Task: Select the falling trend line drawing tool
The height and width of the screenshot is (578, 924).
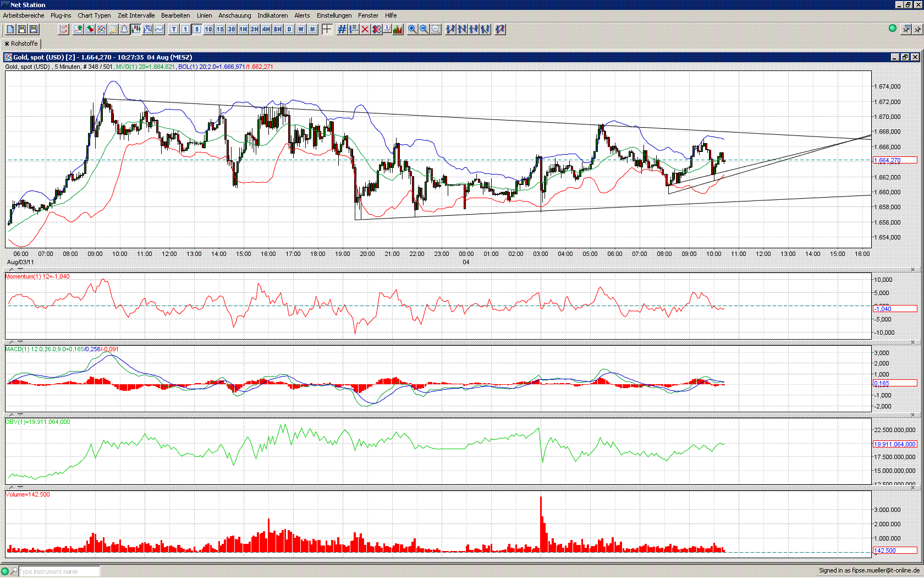Action: (462, 29)
